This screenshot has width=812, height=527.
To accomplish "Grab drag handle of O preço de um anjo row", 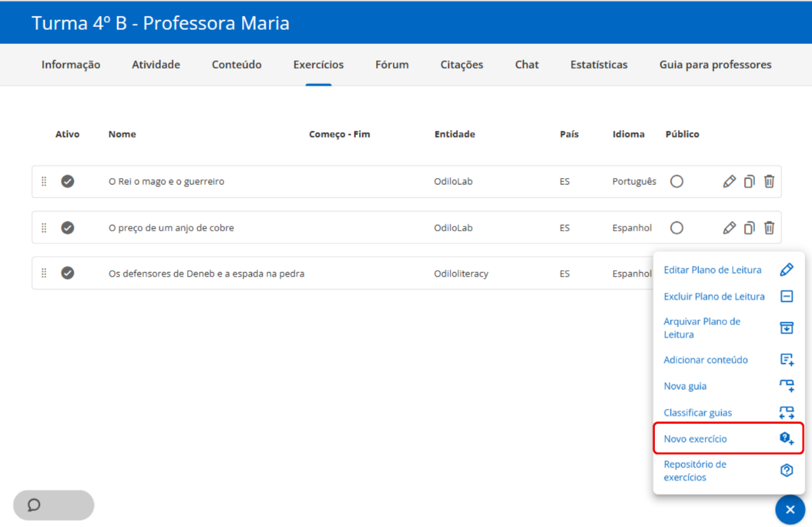I will [44, 228].
